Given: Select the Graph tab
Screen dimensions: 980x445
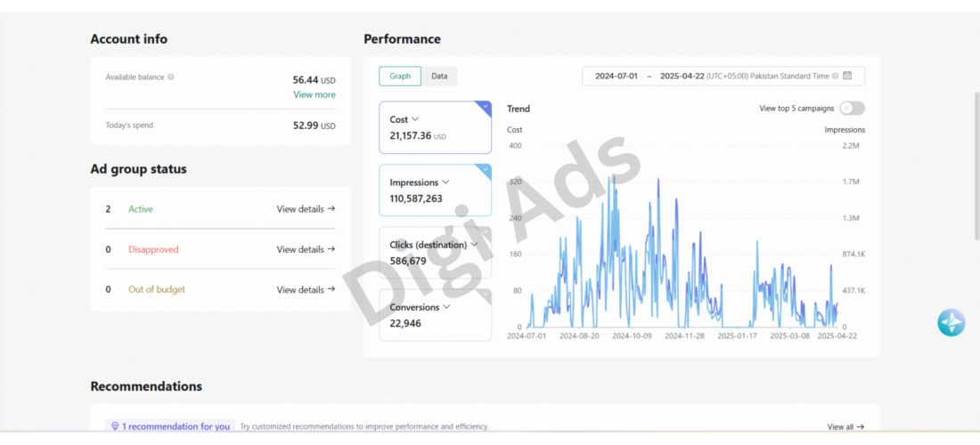Looking at the screenshot, I should 400,77.
